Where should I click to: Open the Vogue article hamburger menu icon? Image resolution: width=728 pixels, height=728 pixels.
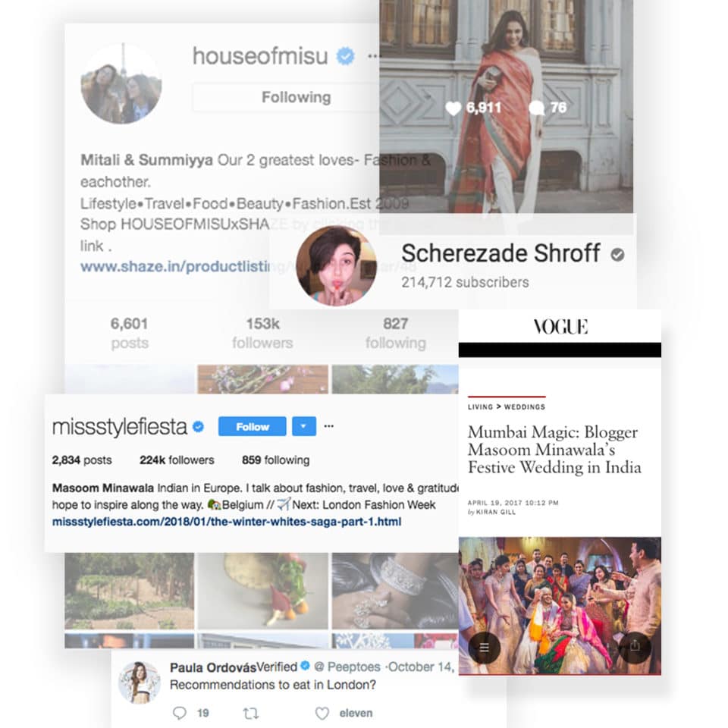coord(485,647)
